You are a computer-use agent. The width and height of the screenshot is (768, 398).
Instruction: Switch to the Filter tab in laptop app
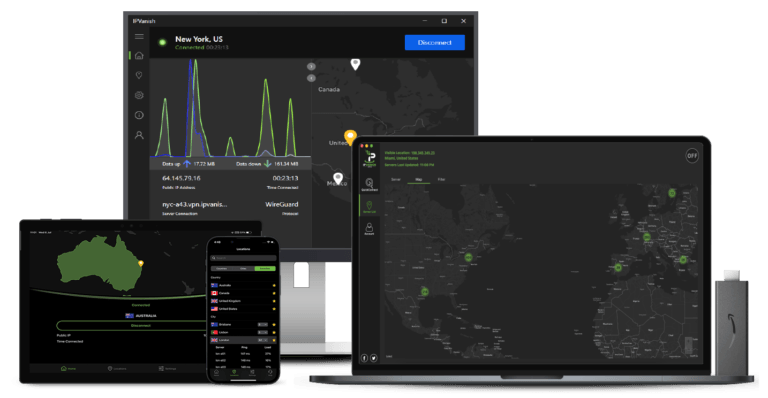(441, 180)
